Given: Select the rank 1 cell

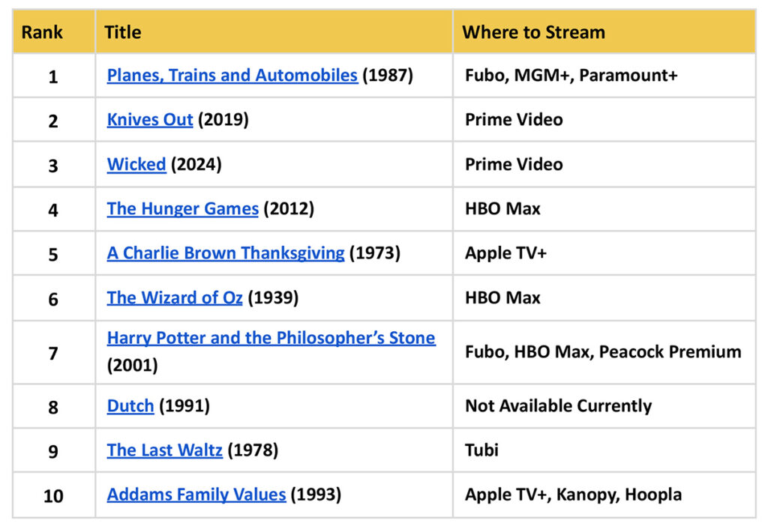Looking at the screenshot, I should click(53, 76).
